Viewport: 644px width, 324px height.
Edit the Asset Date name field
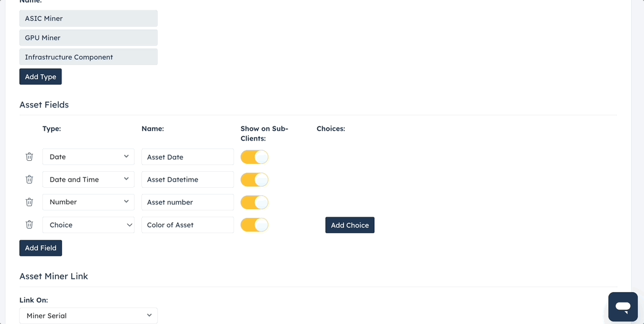tap(187, 156)
